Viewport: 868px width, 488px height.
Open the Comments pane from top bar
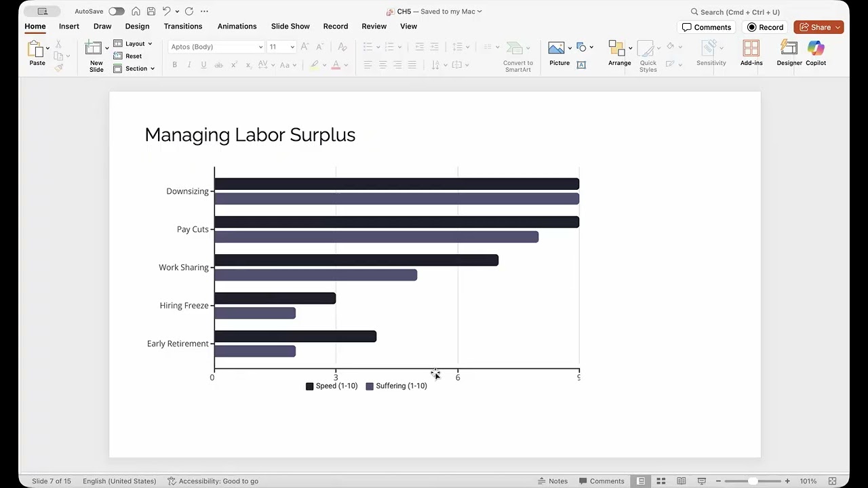point(707,27)
